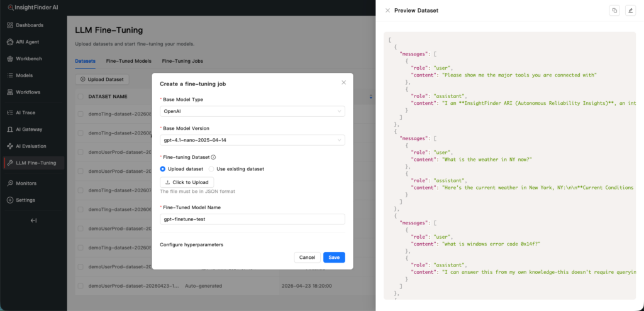Switch to the Fine-Tuned Models tab
The width and height of the screenshot is (644, 311).
128,61
